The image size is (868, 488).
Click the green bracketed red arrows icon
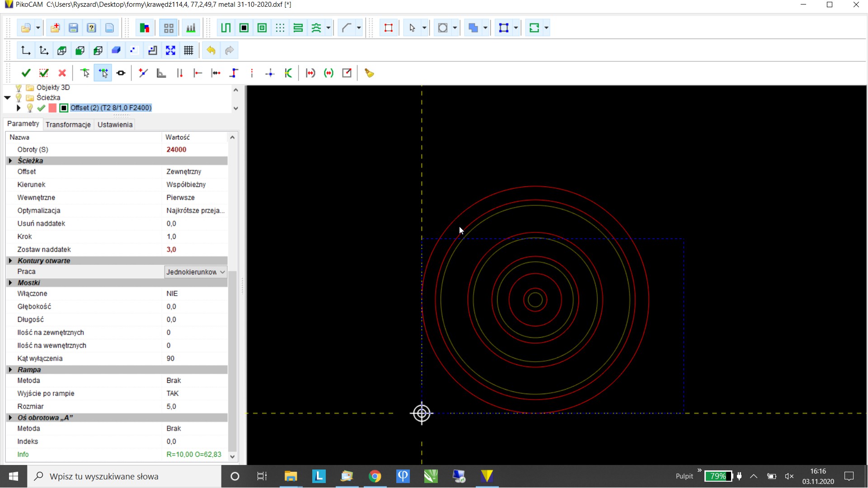[x=328, y=73]
